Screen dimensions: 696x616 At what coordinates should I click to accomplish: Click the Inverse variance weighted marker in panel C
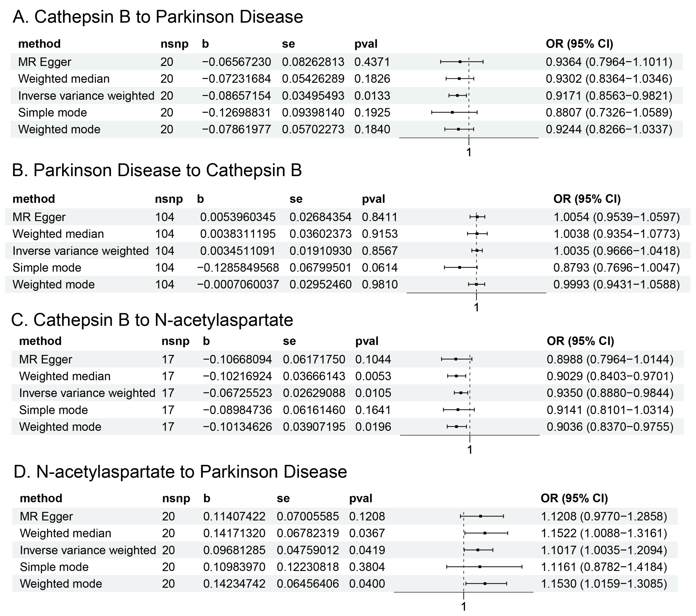(x=461, y=393)
